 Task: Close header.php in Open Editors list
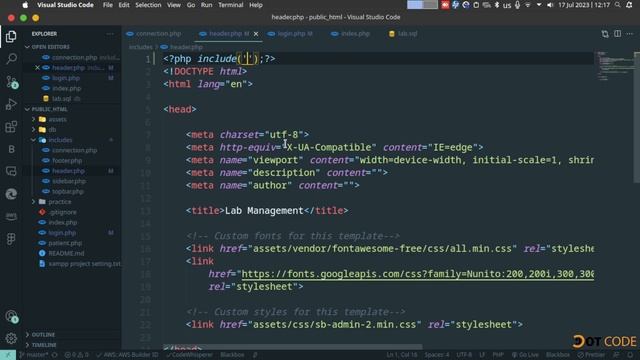point(37,68)
